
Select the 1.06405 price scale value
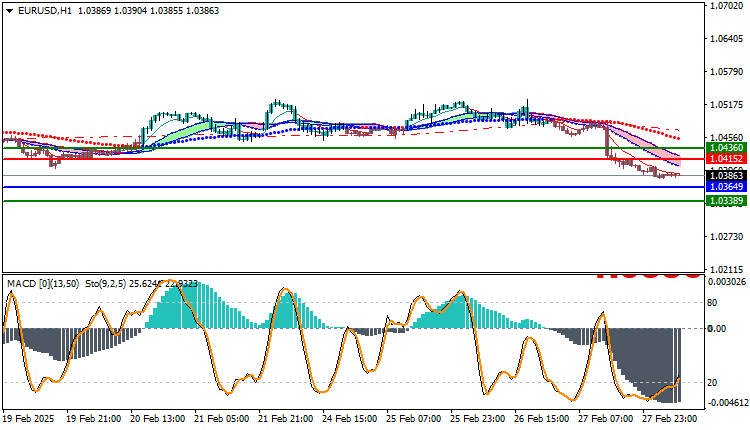pyautogui.click(x=727, y=39)
